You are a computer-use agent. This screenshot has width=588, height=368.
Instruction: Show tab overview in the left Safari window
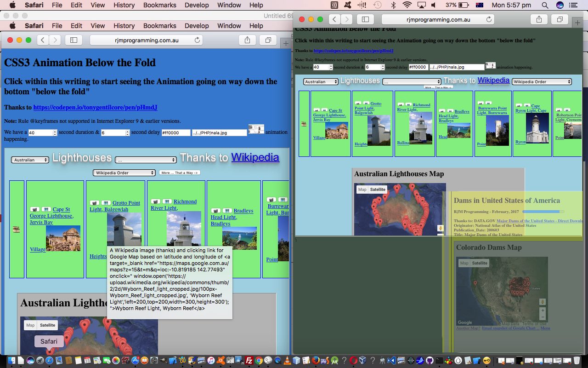pyautogui.click(x=268, y=40)
